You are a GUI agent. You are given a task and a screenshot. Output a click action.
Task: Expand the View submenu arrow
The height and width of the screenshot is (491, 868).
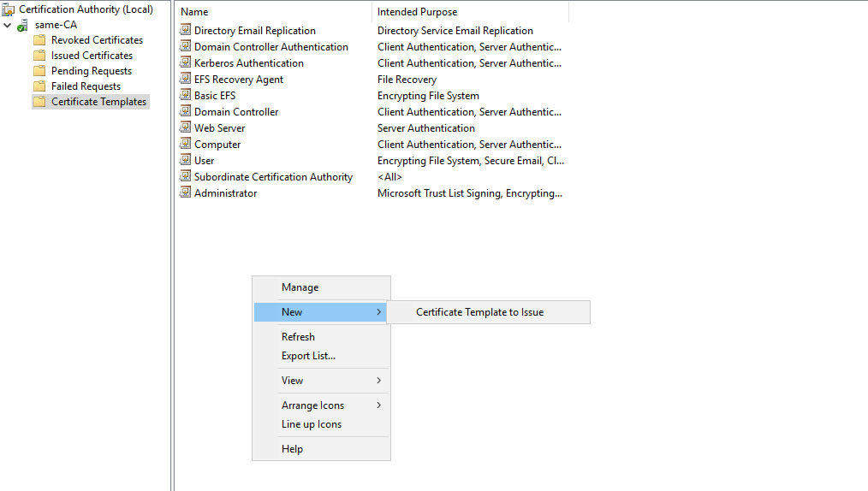tap(378, 381)
